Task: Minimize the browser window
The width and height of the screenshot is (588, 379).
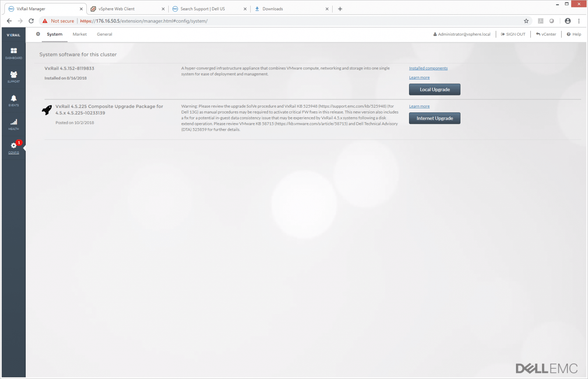Action: pos(557,4)
